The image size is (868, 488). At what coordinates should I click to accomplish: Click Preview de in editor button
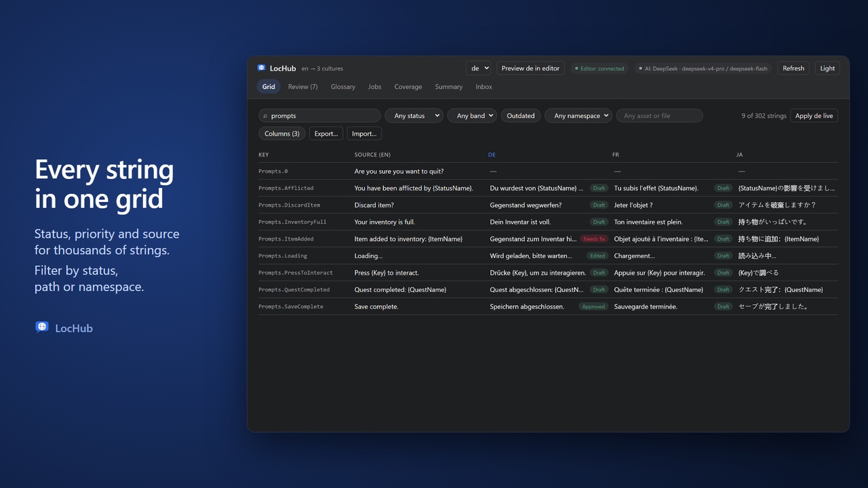(x=531, y=68)
